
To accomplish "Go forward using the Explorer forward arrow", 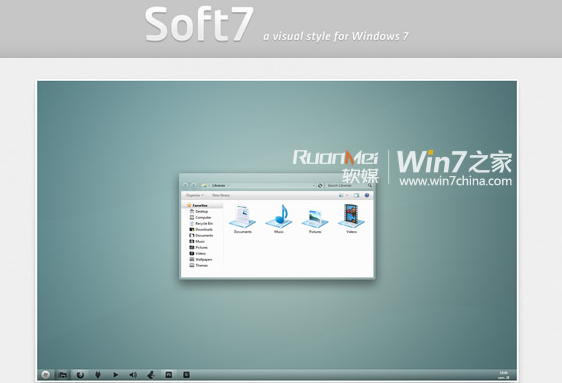I will coord(194,185).
